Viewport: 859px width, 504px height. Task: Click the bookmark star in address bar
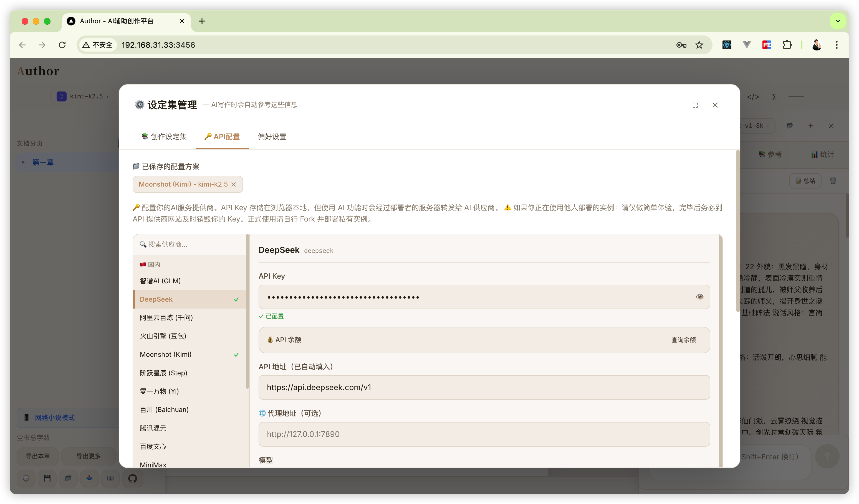click(699, 45)
